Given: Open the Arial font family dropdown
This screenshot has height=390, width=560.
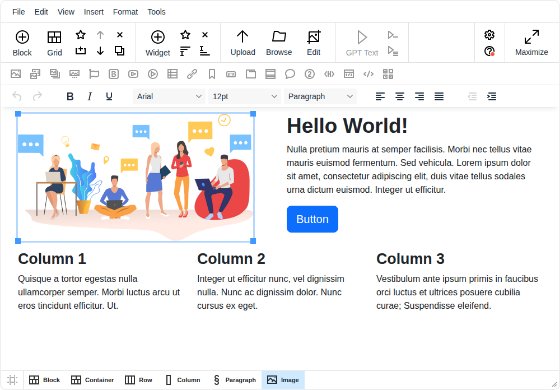Looking at the screenshot, I should (169, 96).
